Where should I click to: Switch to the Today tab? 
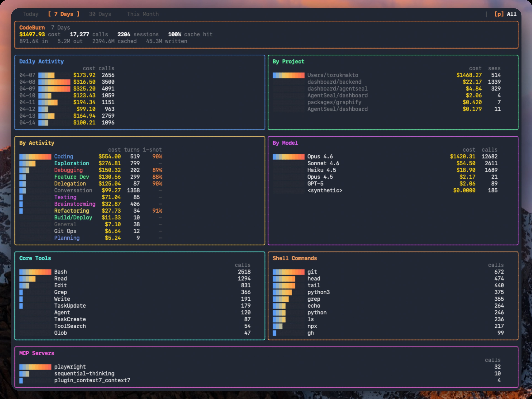click(x=30, y=14)
